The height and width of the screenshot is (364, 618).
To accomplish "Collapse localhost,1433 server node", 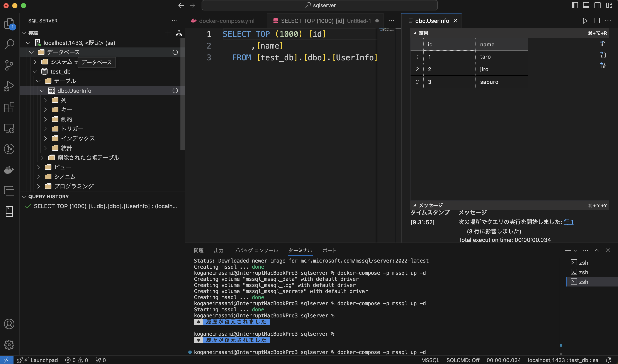I will [x=28, y=43].
